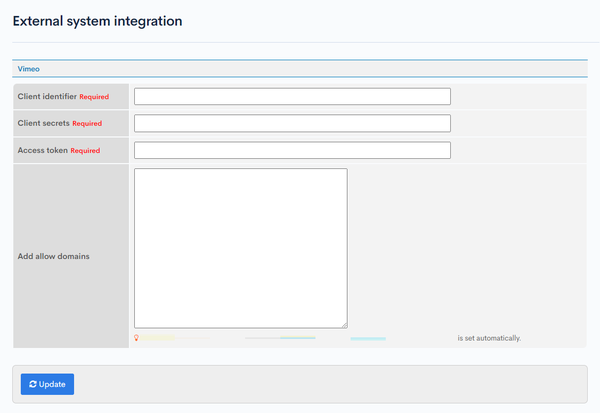Focus the Client secrets input field
Viewport: 600px width, 413px height.
point(292,123)
